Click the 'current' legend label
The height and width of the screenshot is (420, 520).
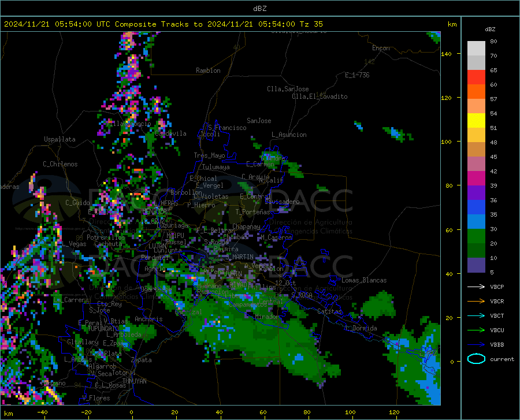coord(502,359)
